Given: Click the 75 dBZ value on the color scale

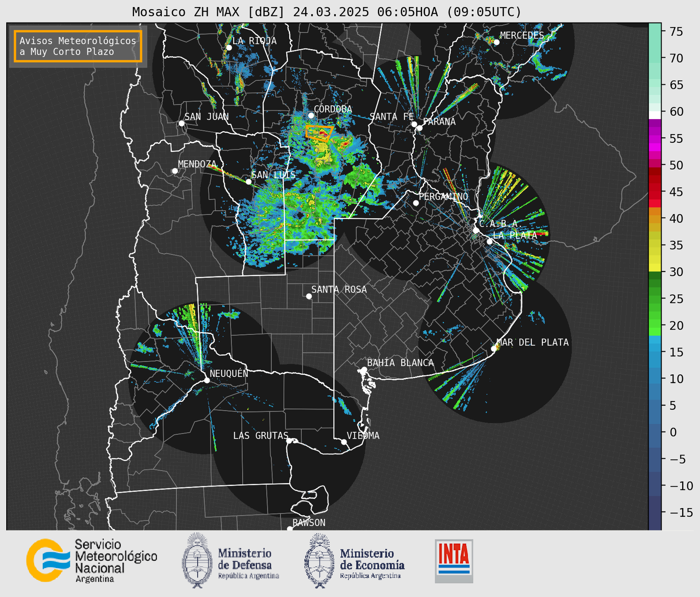Looking at the screenshot, I should pos(676,32).
